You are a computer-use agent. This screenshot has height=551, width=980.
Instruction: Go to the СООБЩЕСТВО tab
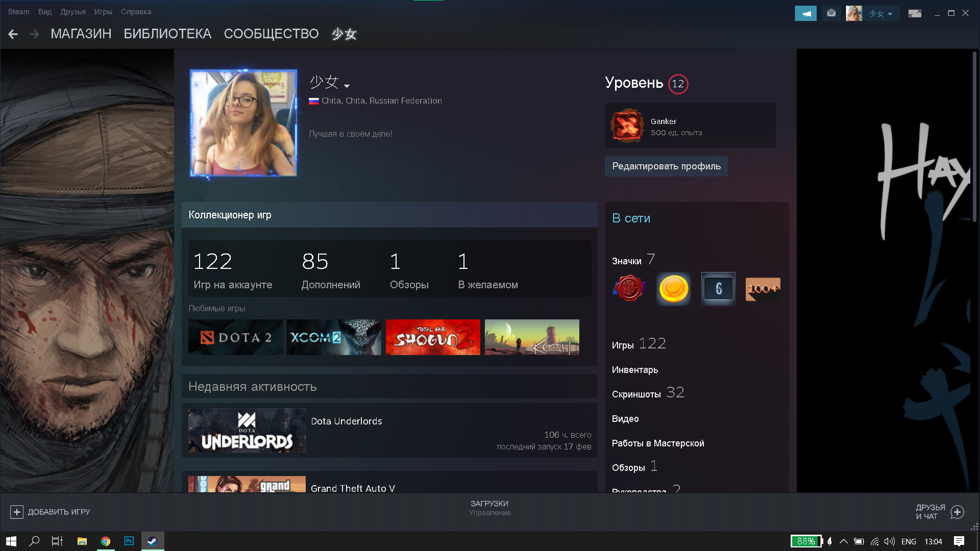pyautogui.click(x=271, y=34)
